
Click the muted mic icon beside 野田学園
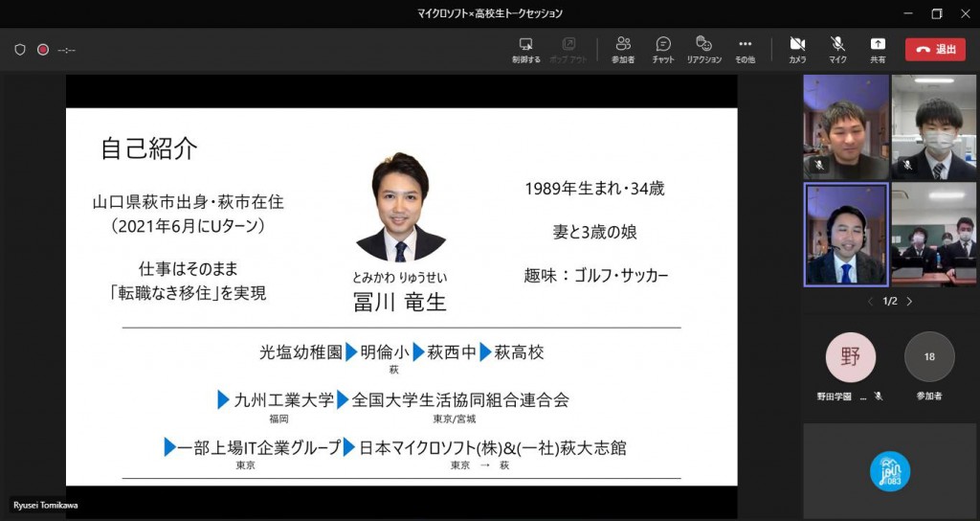[879, 396]
